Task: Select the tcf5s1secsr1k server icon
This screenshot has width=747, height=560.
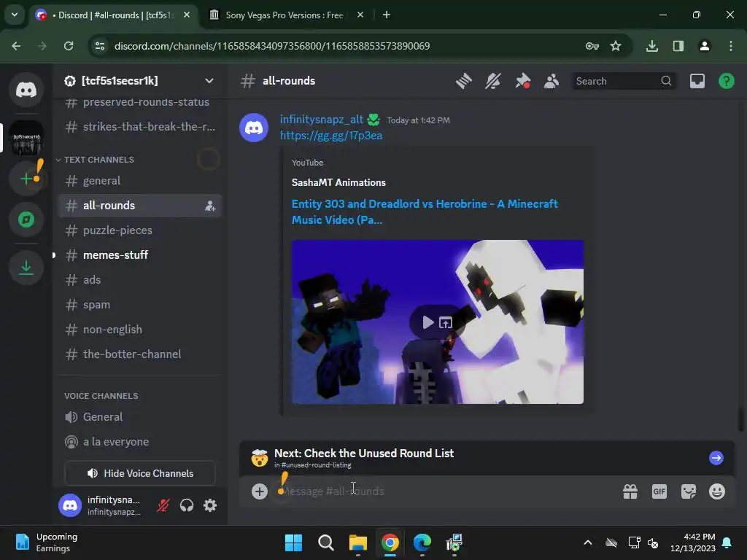Action: pyautogui.click(x=26, y=138)
